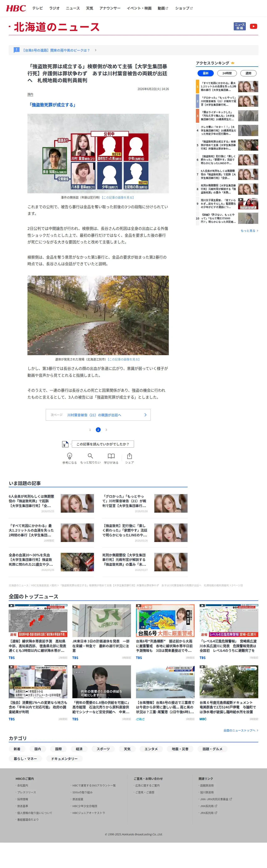Image resolution: width=267 pixels, height=868 pixels.
Task: Open ショップ in the top navigation
Action: pyautogui.click(x=184, y=8)
